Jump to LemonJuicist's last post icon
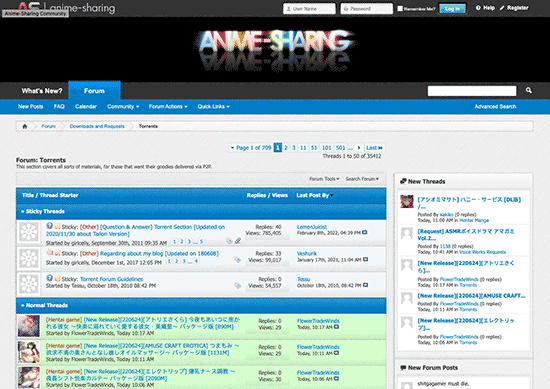Viewport: 550px width, 389px height. [x=365, y=233]
